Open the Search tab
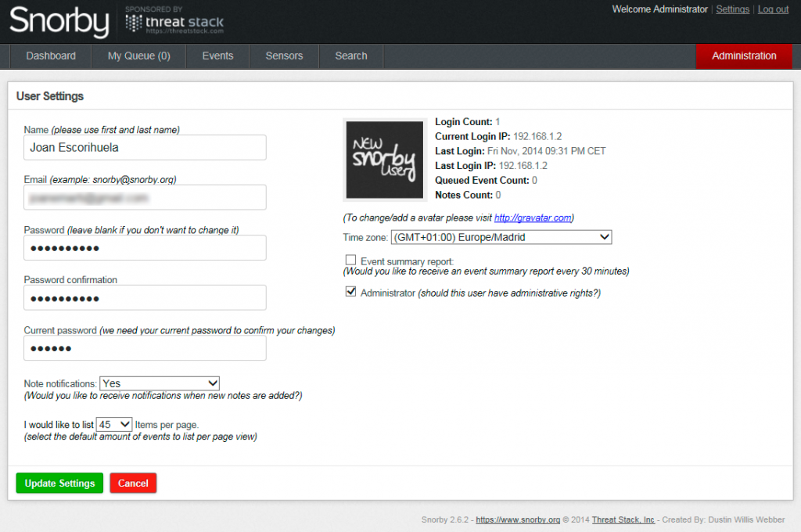801x532 pixels. [x=351, y=56]
